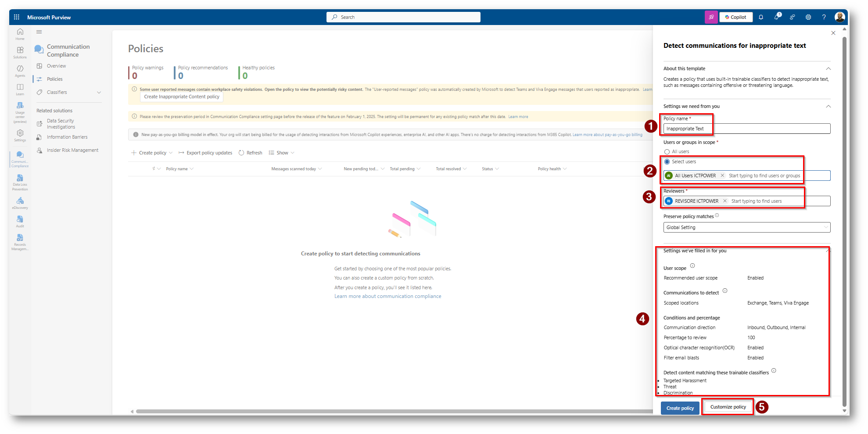Viewport: 868px width, 434px height.
Task: Open Data Security Investigations
Action: [x=61, y=124]
